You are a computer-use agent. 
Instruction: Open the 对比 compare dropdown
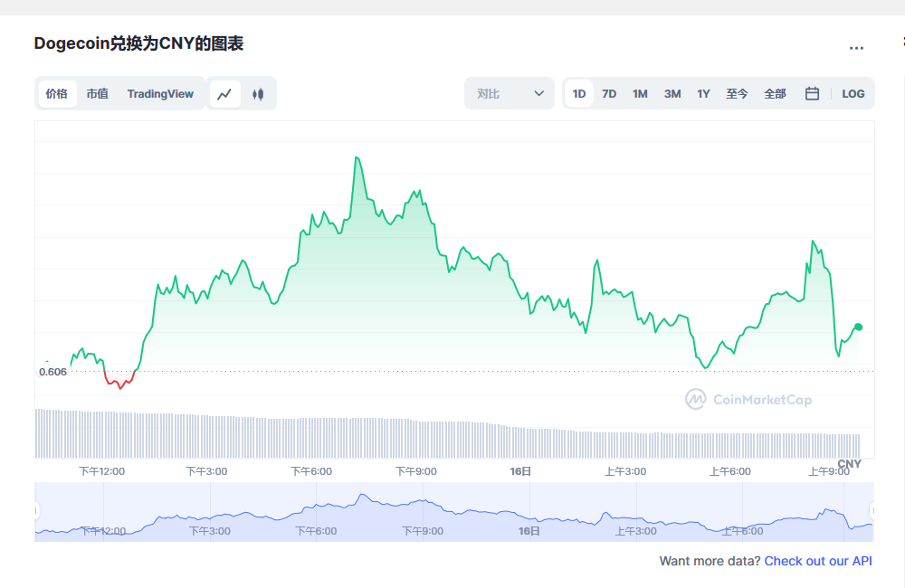[x=510, y=93]
